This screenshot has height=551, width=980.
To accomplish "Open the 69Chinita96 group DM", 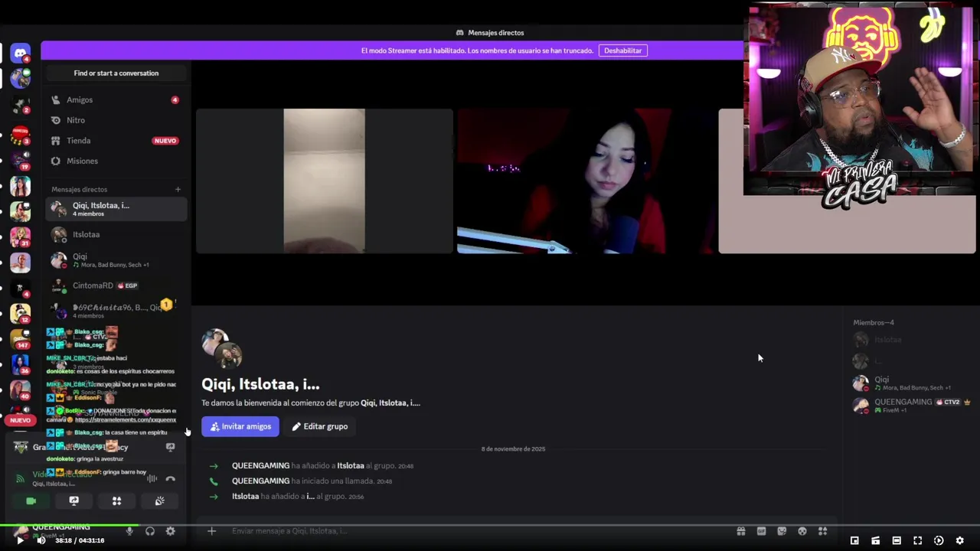I will coord(116,310).
